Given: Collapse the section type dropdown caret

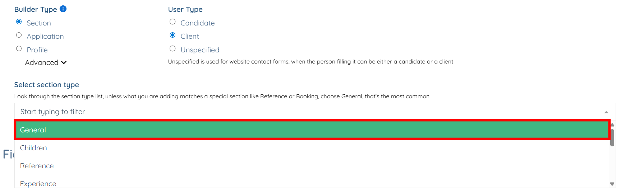Looking at the screenshot, I should tap(606, 112).
